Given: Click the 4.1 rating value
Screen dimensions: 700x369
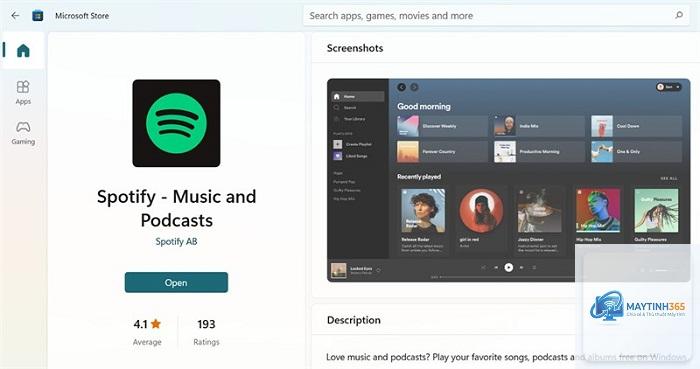Looking at the screenshot, I should tap(140, 324).
